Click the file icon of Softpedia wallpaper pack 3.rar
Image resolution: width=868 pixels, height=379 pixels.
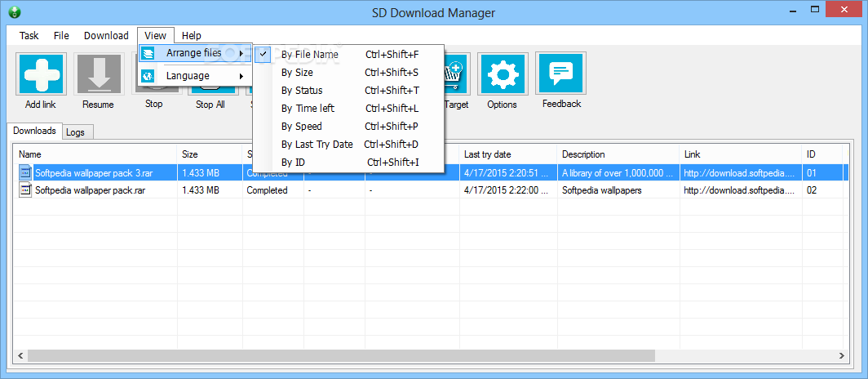(25, 173)
